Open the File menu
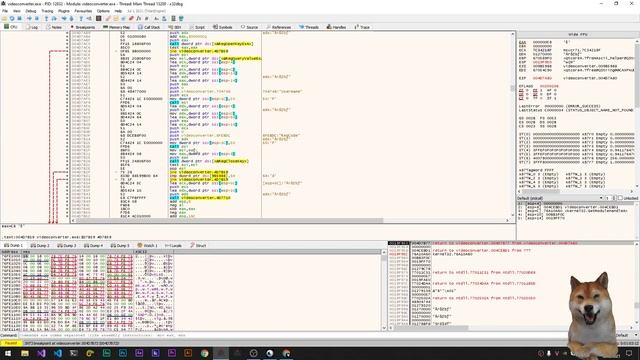The width and height of the screenshot is (640, 360). click(5, 11)
